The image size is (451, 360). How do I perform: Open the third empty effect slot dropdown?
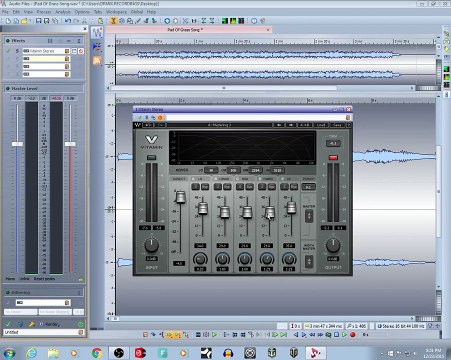coord(46,66)
